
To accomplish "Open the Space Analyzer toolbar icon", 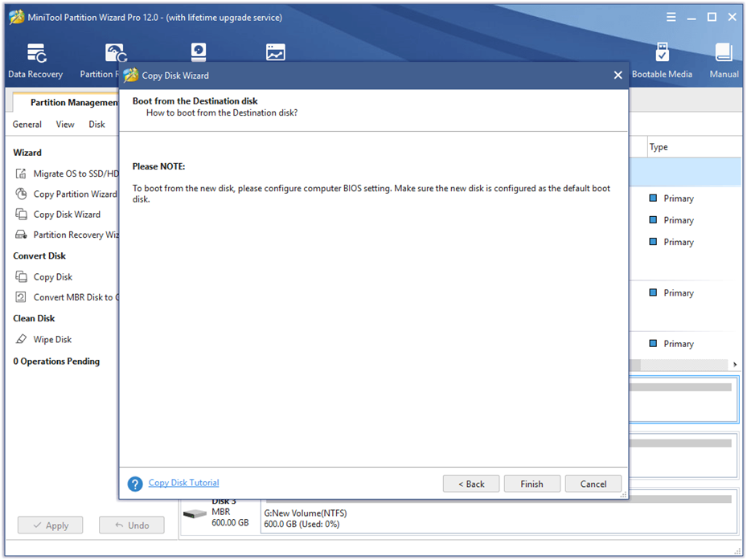I will click(275, 52).
